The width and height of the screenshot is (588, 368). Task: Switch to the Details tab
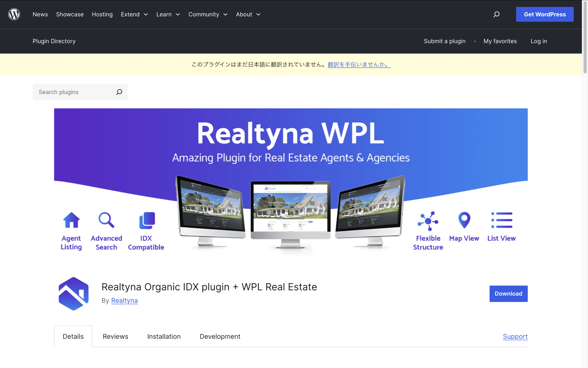pos(73,336)
